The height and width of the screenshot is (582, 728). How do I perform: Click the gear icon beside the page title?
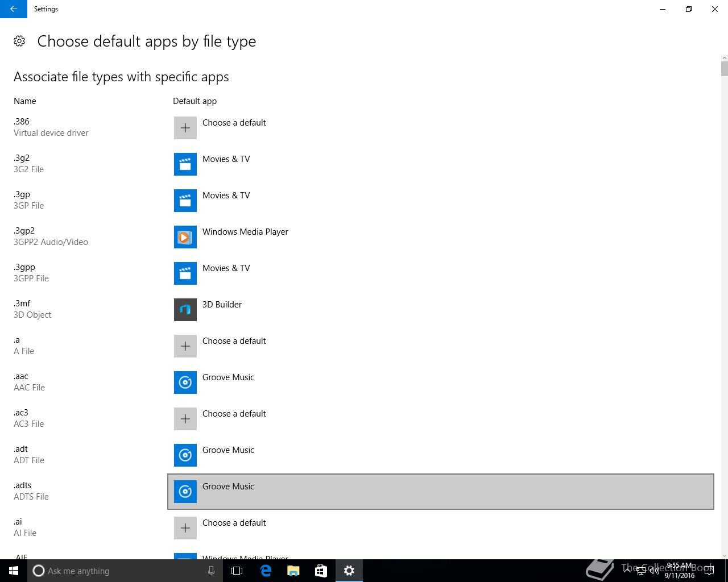click(x=19, y=41)
